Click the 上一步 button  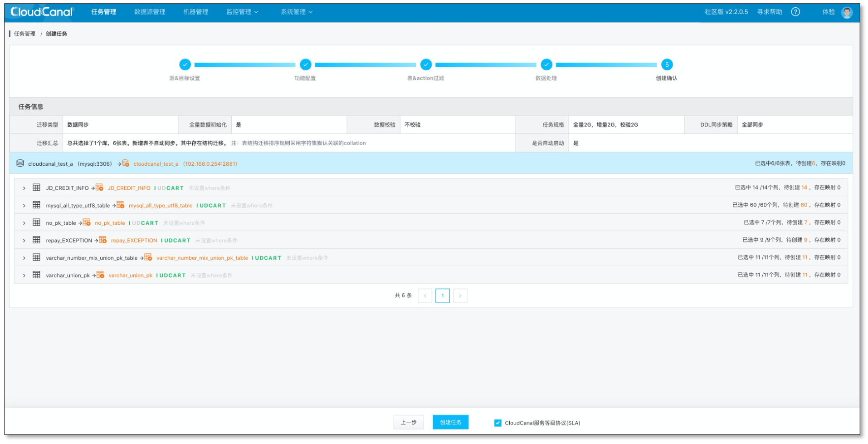pos(408,423)
